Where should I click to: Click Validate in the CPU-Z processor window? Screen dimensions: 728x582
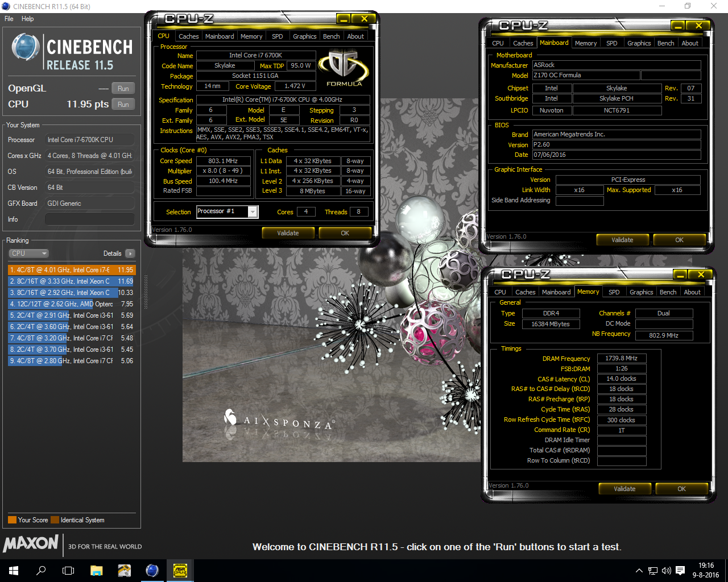click(x=288, y=233)
